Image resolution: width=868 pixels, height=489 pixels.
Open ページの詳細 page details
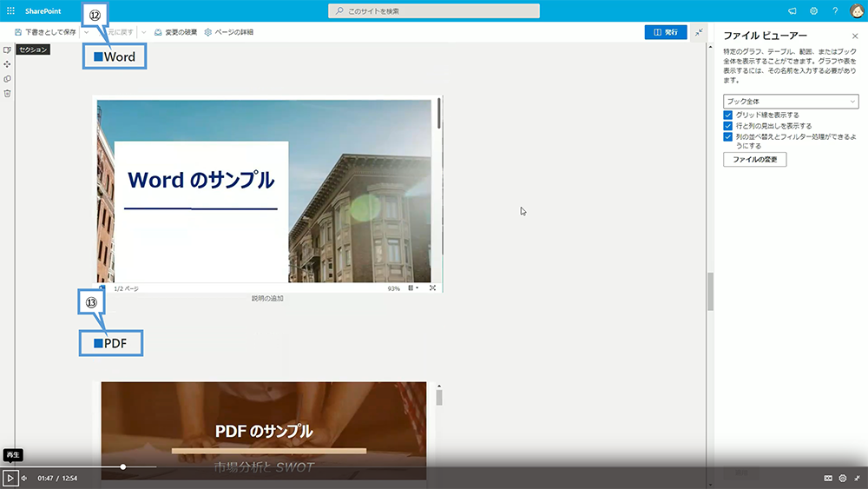coord(228,32)
